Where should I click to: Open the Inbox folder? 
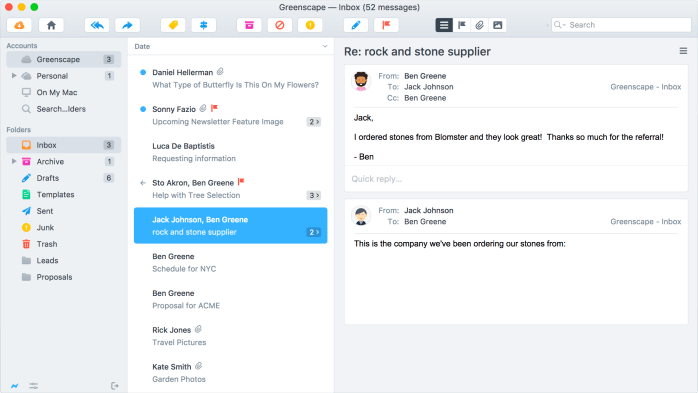pos(64,145)
